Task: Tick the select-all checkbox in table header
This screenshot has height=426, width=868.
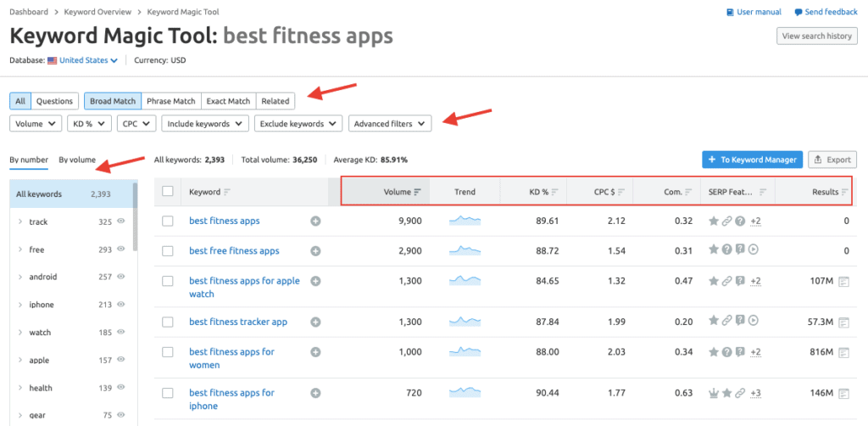Action: [x=168, y=192]
